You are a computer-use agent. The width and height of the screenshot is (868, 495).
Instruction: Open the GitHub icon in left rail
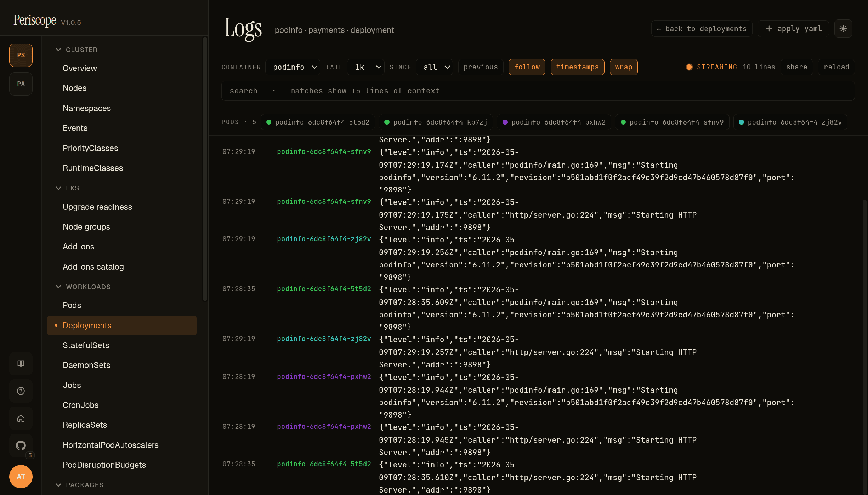pyautogui.click(x=21, y=445)
